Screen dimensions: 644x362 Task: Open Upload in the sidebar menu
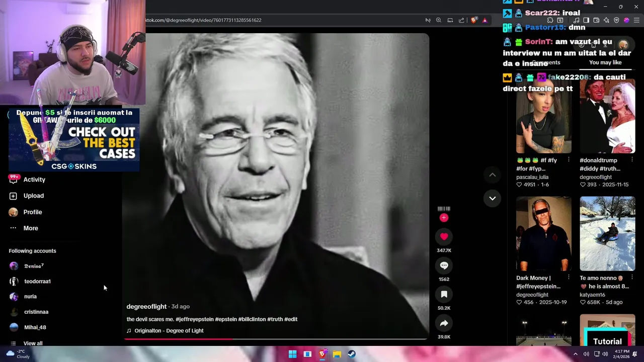tap(34, 196)
